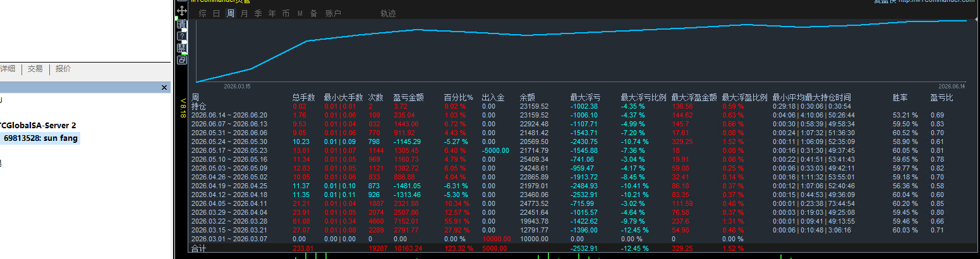The width and height of the screenshot is (980, 259).
Task: Open the M tab
Action: point(299,13)
